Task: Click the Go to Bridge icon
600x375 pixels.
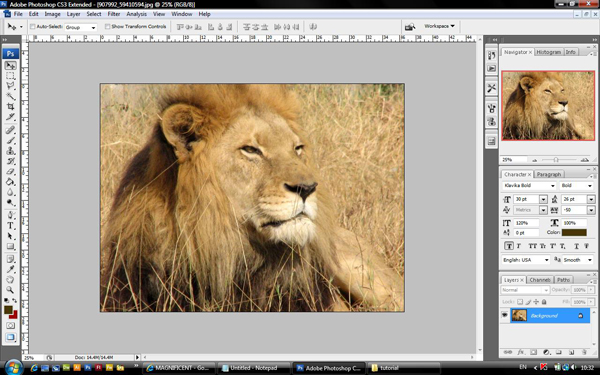Action: click(x=410, y=27)
